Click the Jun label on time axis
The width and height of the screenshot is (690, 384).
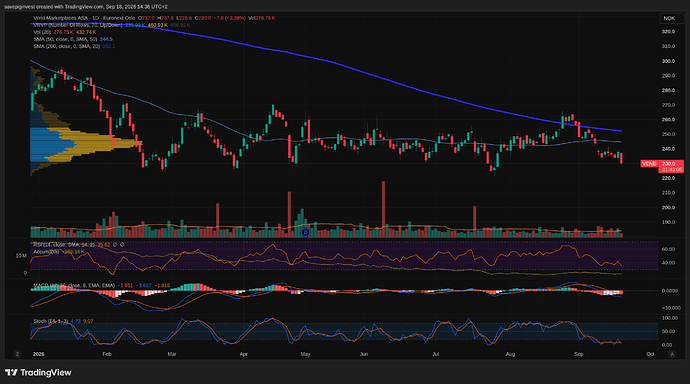pyautogui.click(x=364, y=354)
